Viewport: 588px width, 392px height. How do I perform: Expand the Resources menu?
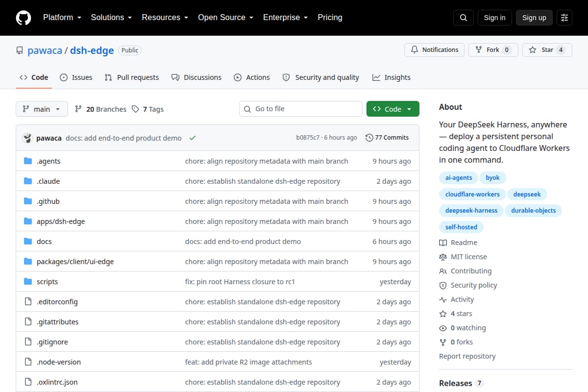165,18
